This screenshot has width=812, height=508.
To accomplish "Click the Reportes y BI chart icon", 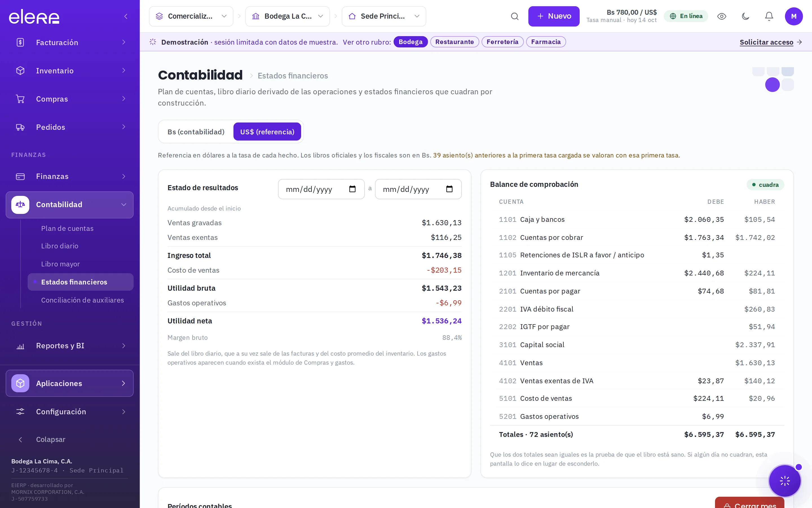I will [x=20, y=346].
